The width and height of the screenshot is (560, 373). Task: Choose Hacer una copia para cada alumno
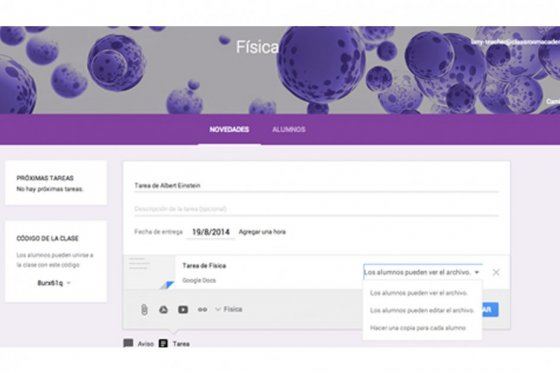pyautogui.click(x=418, y=328)
